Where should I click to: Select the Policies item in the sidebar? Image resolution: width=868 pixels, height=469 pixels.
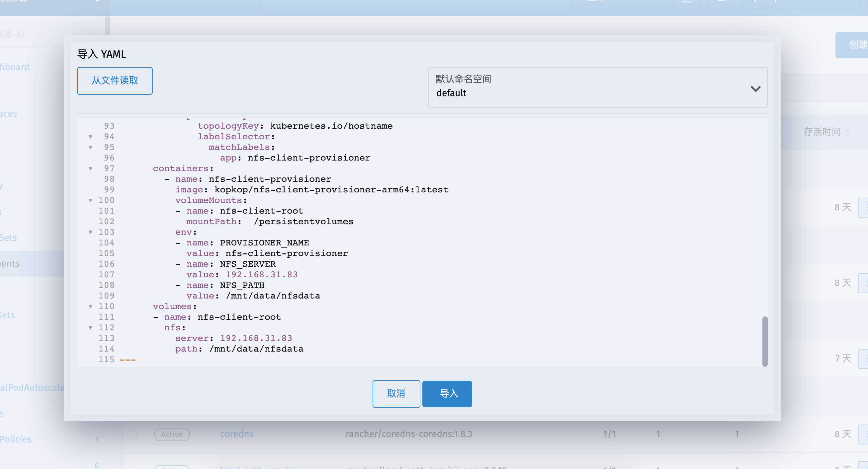[x=16, y=439]
